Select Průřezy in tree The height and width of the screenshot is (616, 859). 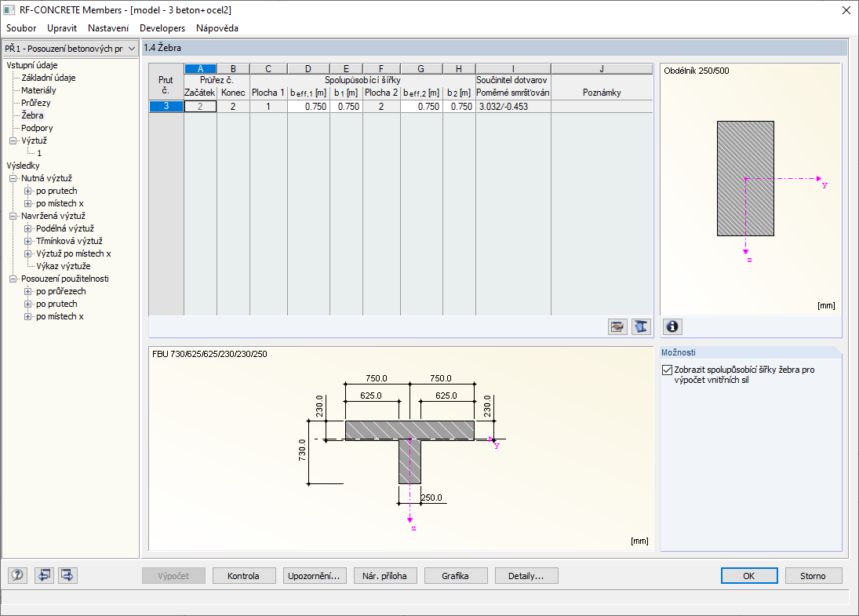pyautogui.click(x=35, y=103)
